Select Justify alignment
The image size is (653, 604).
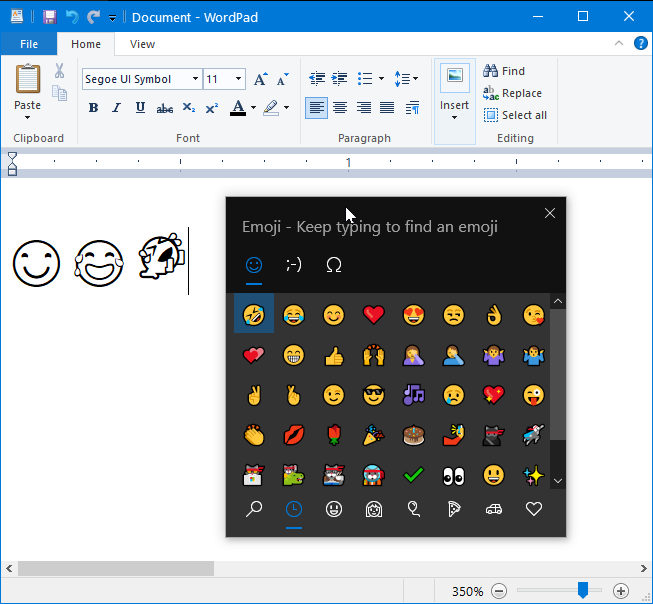387,108
